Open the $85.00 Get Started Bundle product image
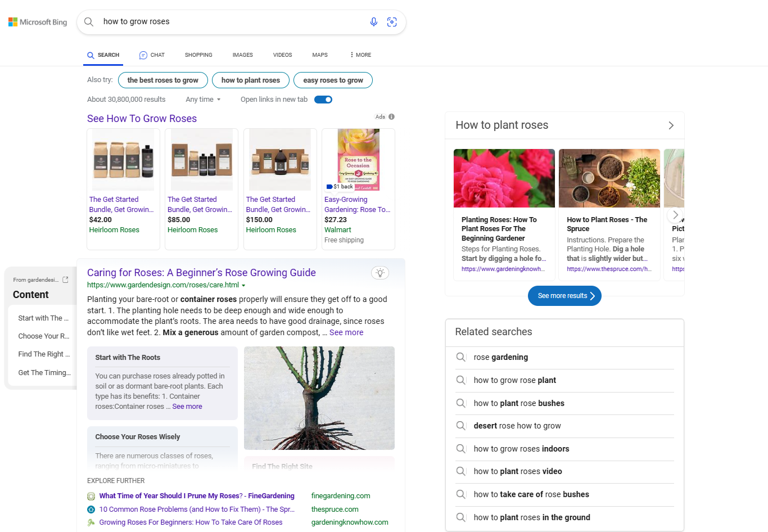768x532 pixels. [201, 160]
